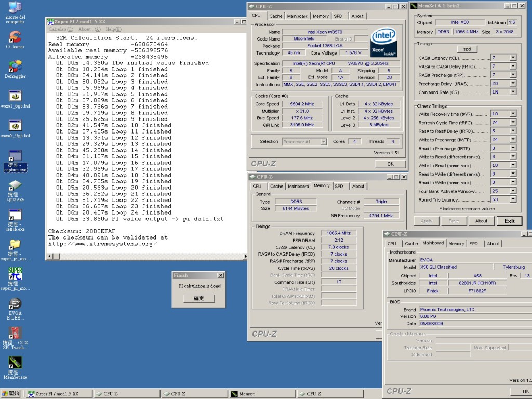
Task: Click the 'Checksum: 20B0EFAF' line in Super PI
Action: (82, 231)
